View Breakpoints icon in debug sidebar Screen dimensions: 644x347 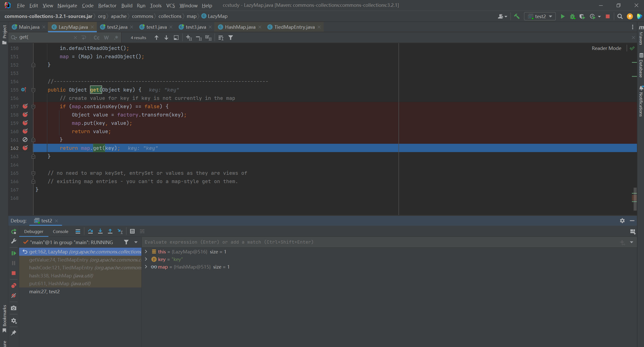coord(14,285)
